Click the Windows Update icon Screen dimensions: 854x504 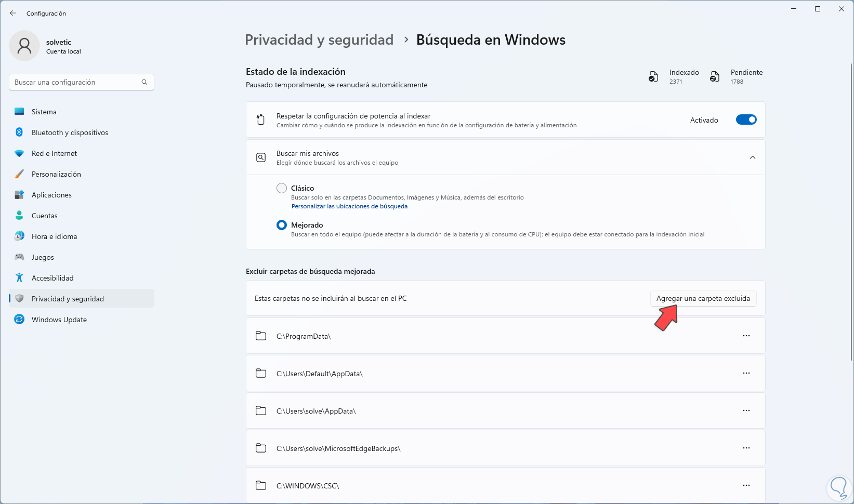tap(19, 320)
